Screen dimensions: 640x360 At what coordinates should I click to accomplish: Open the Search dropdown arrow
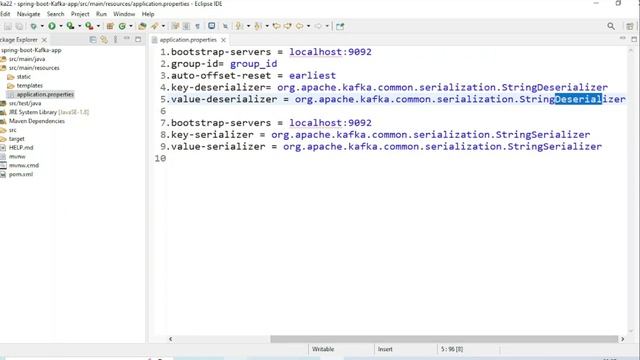163,26
